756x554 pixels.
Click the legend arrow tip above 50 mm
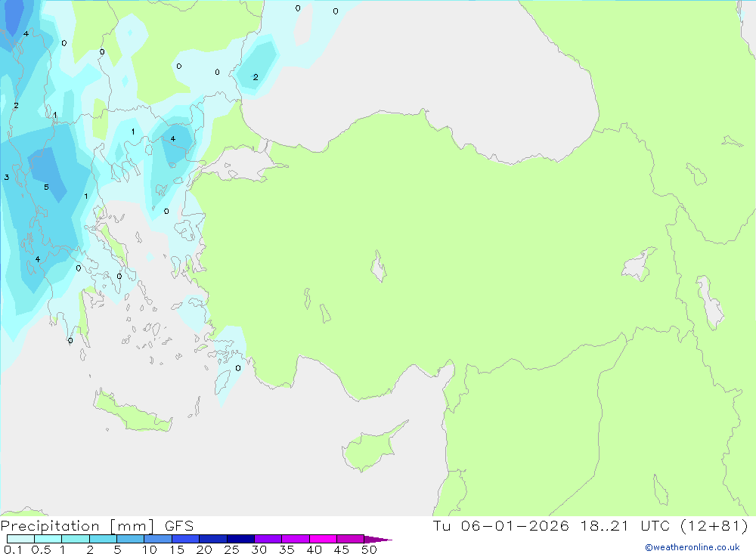(378, 540)
